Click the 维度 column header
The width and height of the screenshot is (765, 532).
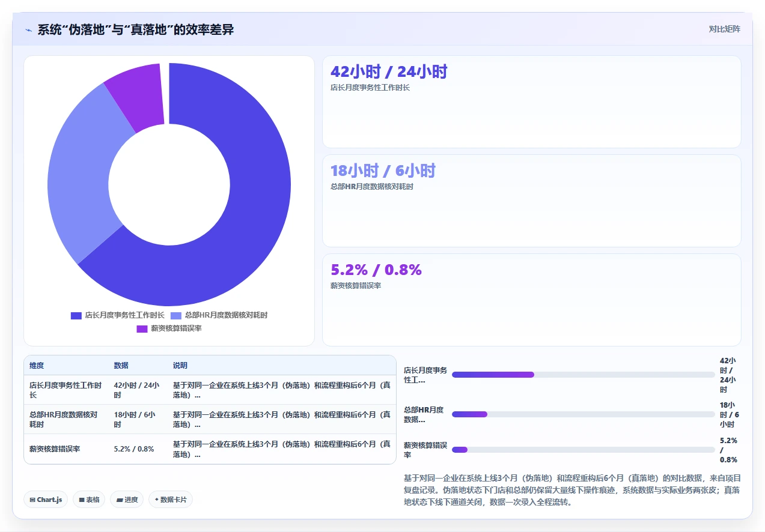[x=37, y=366]
